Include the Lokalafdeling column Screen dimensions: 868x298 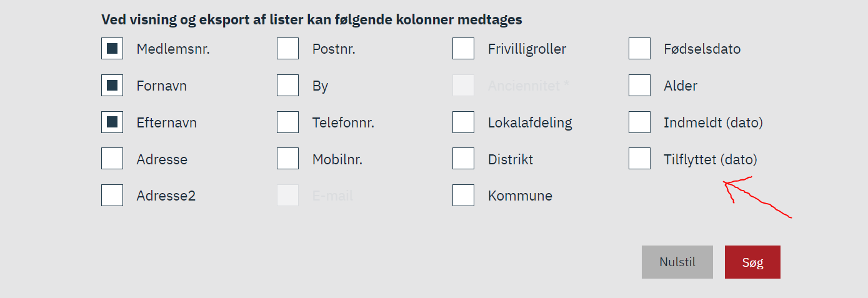[463, 122]
